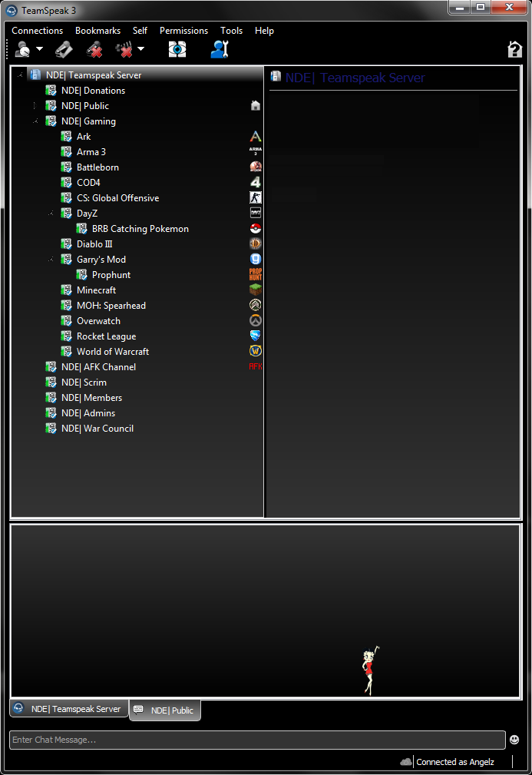
Task: Open the disconnect-all dropdown arrow
Action: click(140, 48)
